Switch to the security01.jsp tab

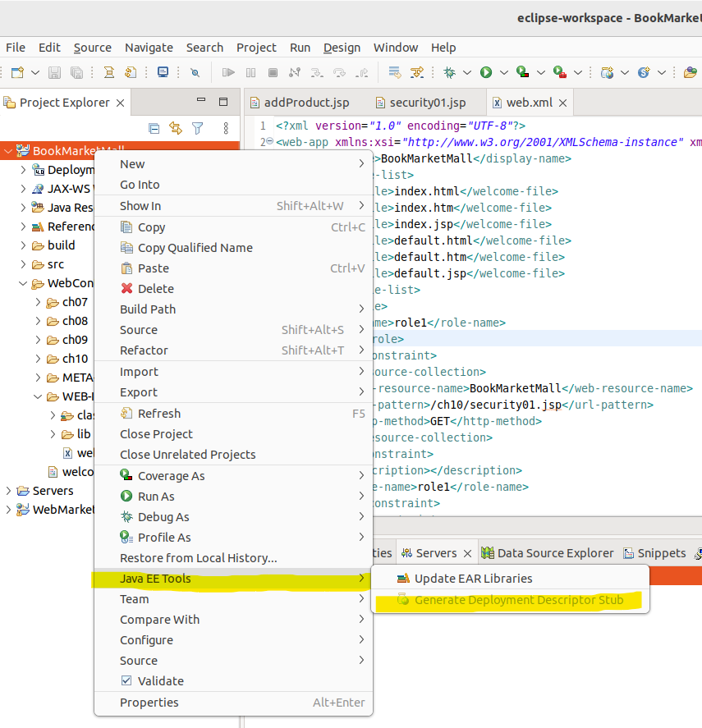[x=420, y=103]
